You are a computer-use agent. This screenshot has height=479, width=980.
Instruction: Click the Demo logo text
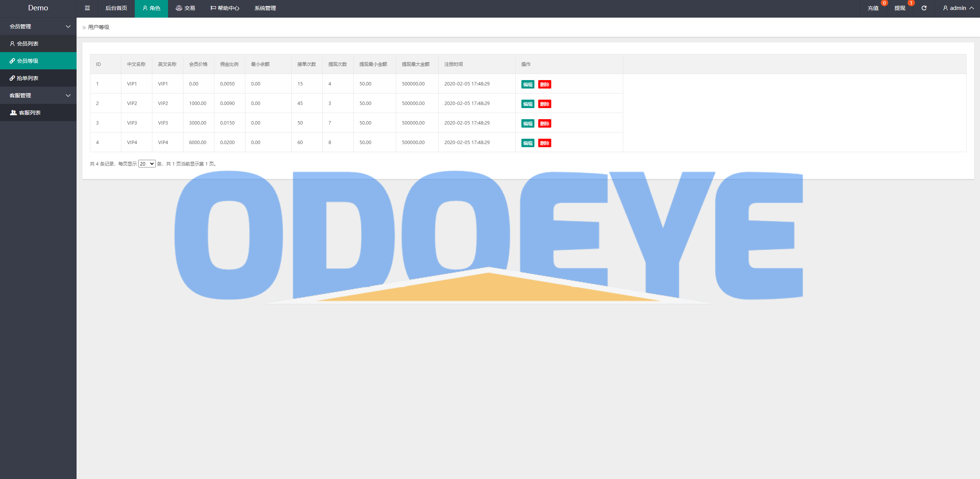pos(38,8)
